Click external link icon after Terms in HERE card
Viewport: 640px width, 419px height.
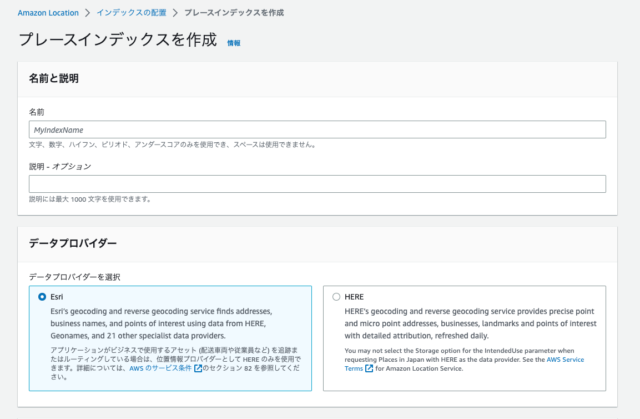pyautogui.click(x=369, y=368)
